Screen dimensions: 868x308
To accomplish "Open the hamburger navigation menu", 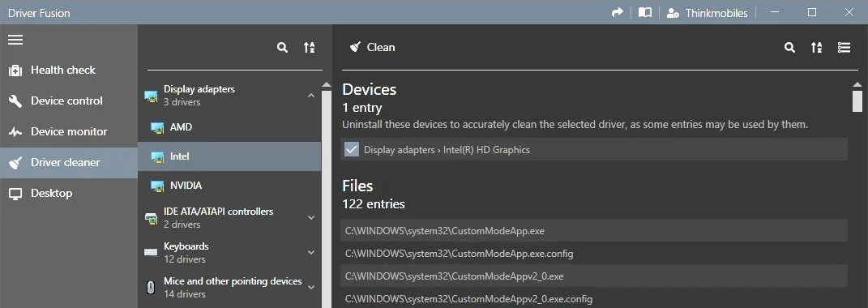I will [x=15, y=40].
